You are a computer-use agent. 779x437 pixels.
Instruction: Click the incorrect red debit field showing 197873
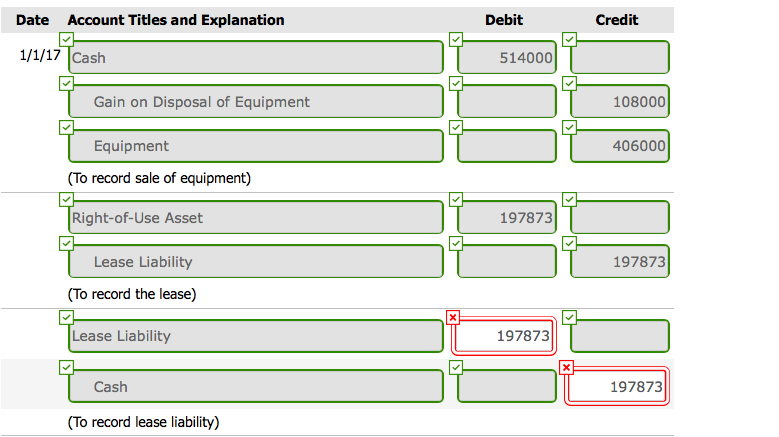point(504,336)
